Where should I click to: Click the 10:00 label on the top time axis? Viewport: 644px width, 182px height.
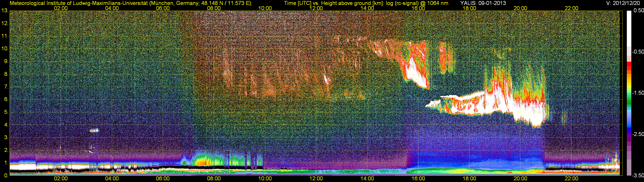pos(265,8)
